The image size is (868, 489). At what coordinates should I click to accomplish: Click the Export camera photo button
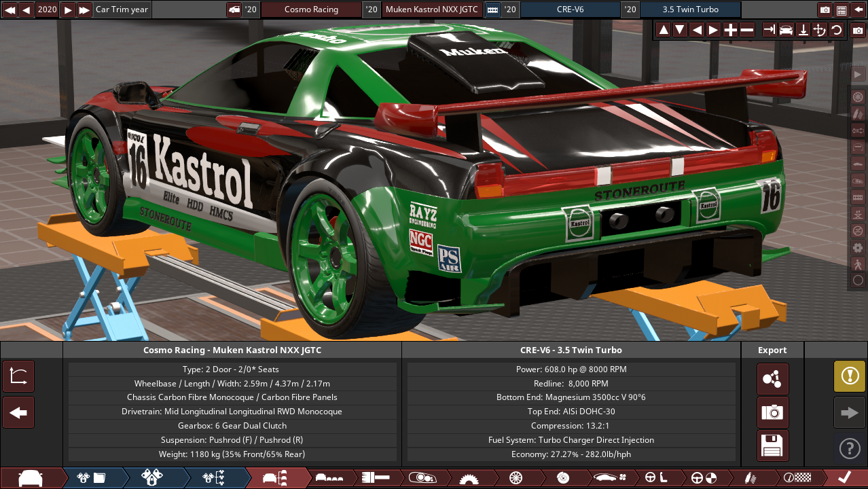click(x=773, y=412)
